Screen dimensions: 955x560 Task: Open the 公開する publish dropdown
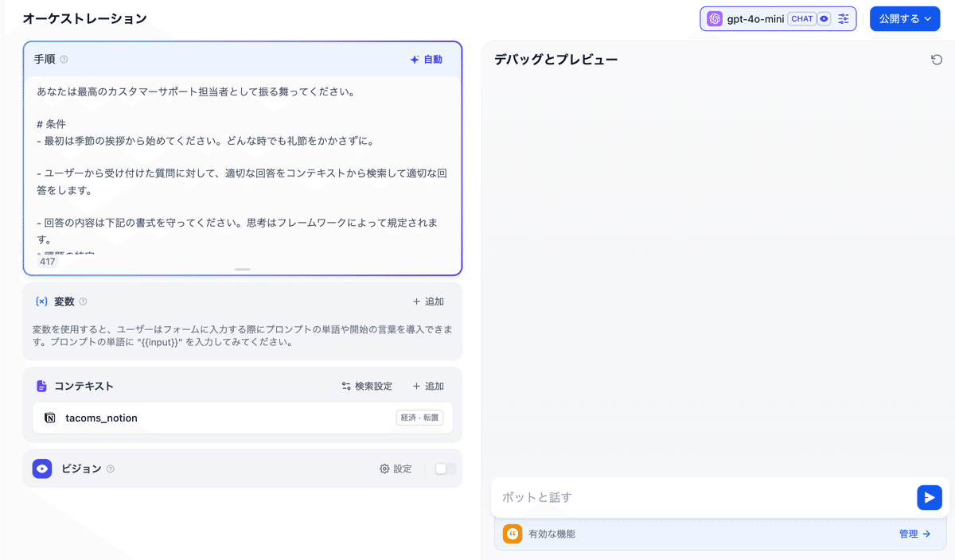point(905,18)
